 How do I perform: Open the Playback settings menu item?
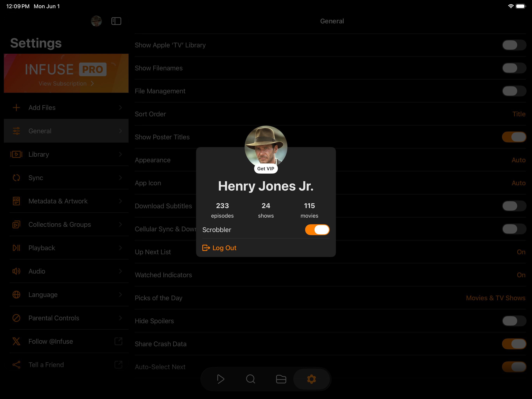coord(66,248)
